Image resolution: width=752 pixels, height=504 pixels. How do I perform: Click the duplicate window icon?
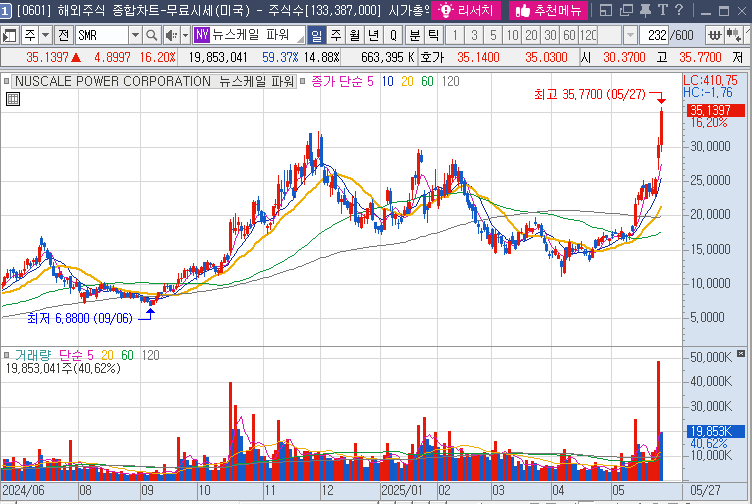[626, 10]
